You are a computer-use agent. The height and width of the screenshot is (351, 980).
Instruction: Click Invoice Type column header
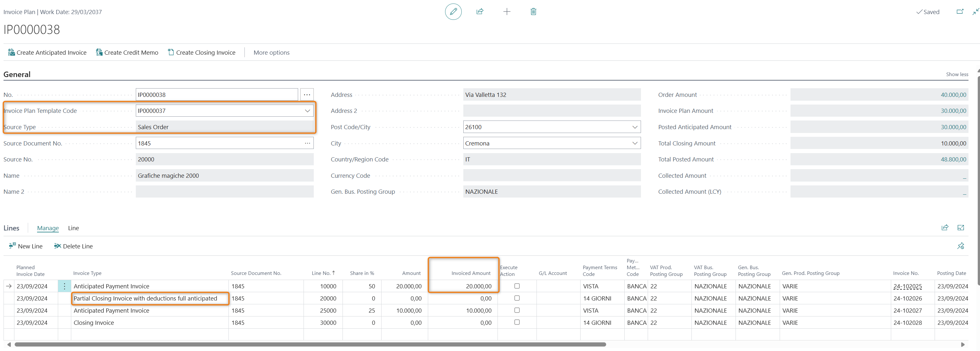[x=87, y=273]
